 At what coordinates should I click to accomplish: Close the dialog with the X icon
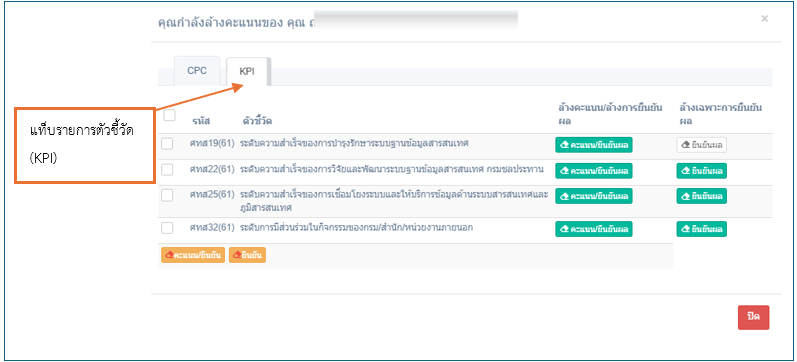point(764,19)
